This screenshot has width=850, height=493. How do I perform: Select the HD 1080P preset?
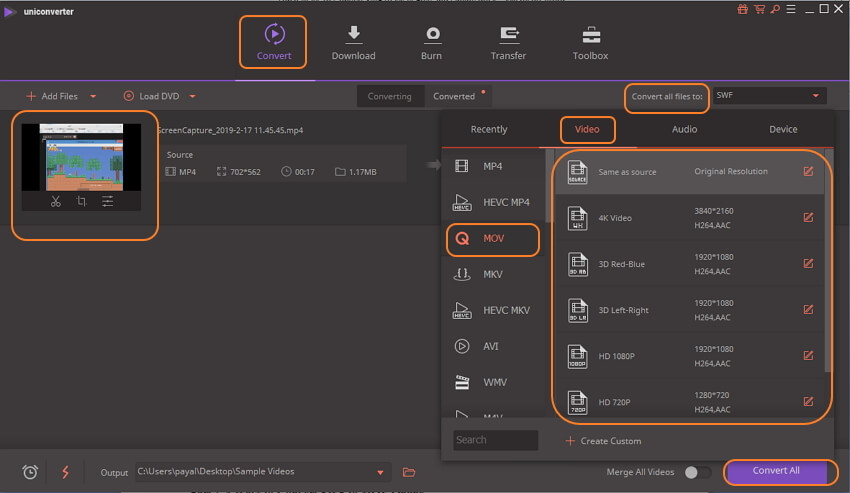[x=690, y=356]
